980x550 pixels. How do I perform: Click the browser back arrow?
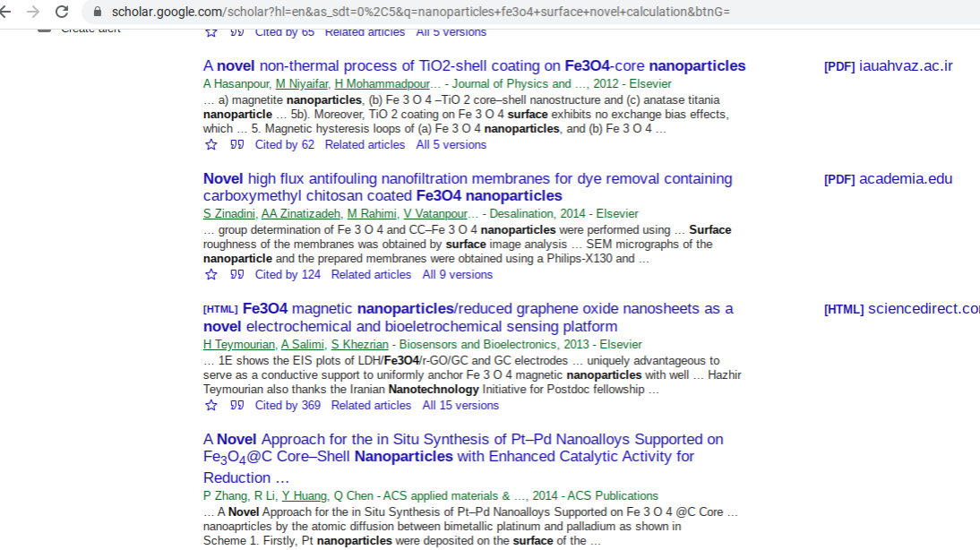click(9, 13)
